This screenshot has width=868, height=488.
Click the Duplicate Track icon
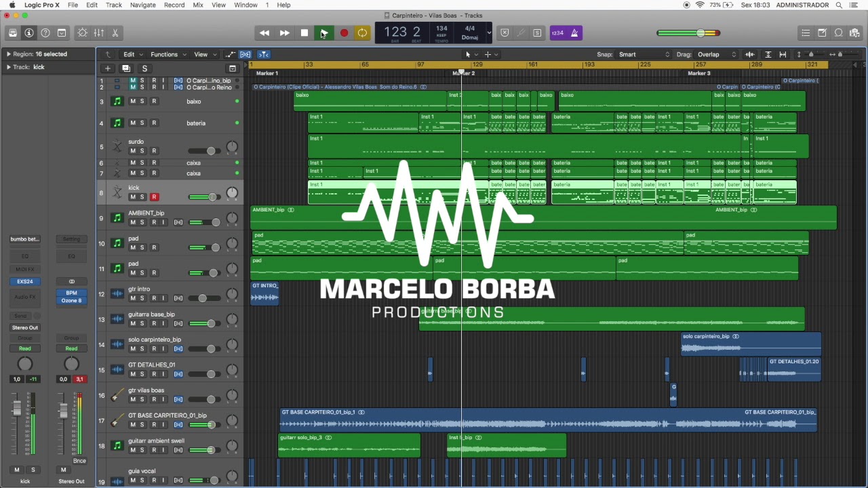pyautogui.click(x=125, y=68)
